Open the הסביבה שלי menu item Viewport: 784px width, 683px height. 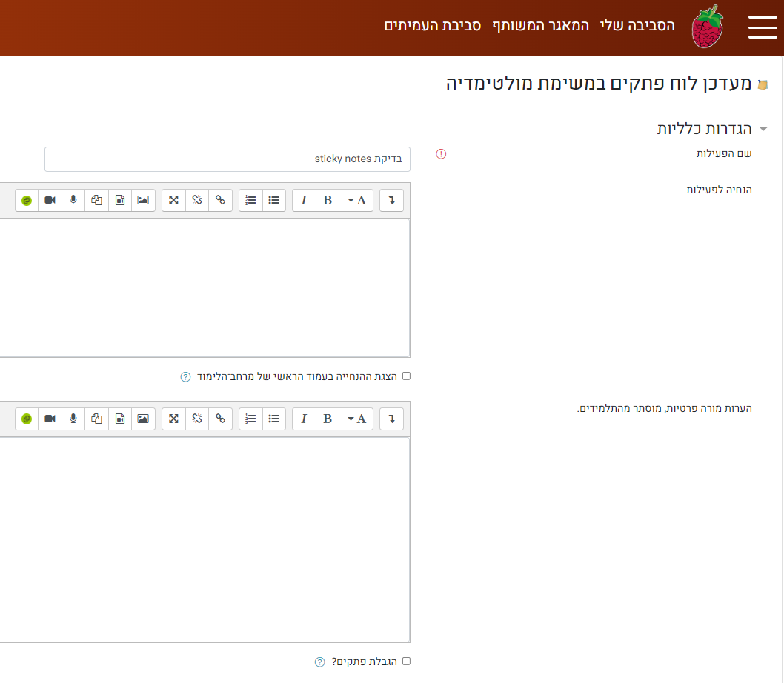coord(637,26)
